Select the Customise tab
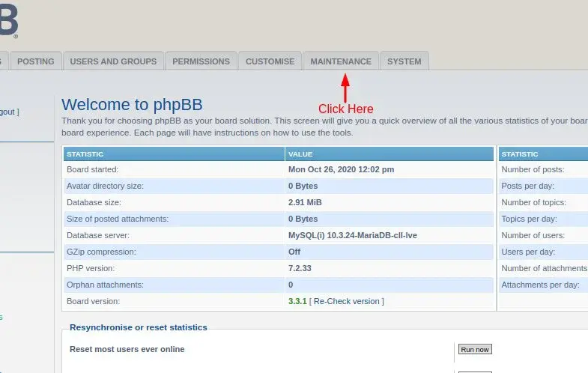 click(x=270, y=61)
